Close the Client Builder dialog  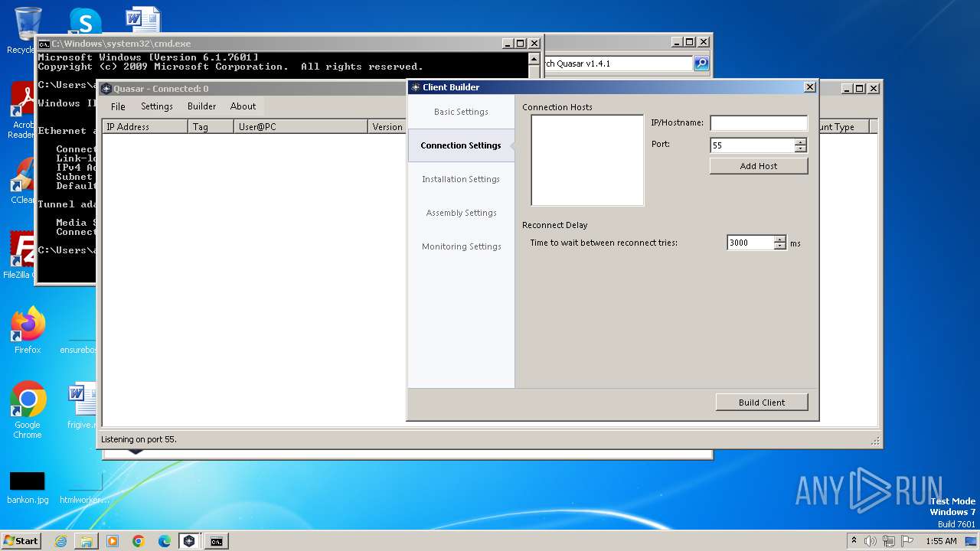[810, 87]
